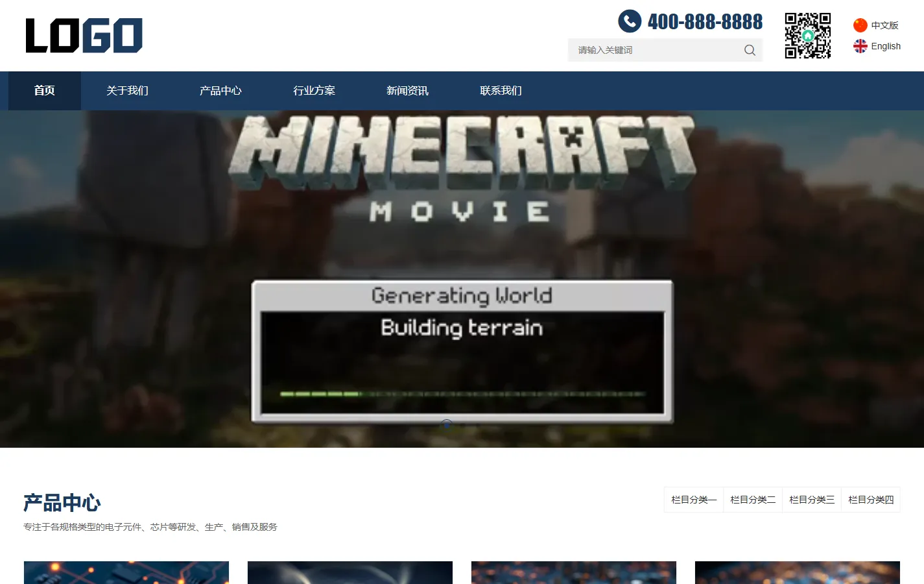Click the search magnifier icon
This screenshot has height=584, width=924.
(750, 50)
